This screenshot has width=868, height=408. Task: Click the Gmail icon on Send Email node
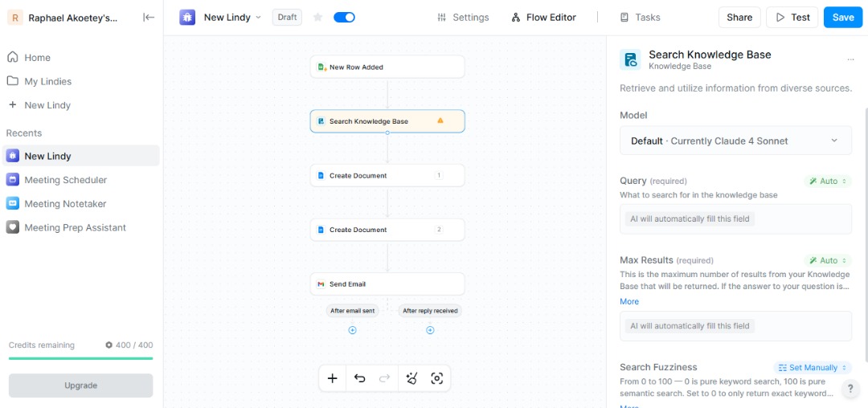click(x=321, y=284)
